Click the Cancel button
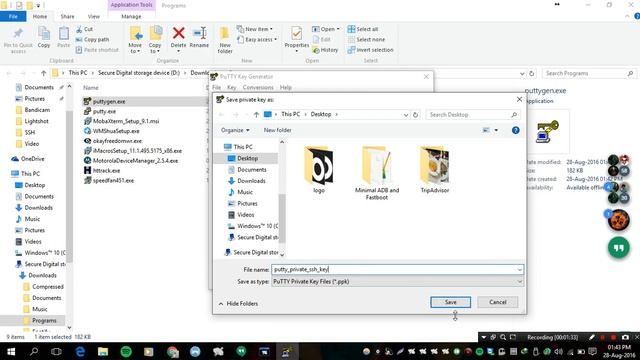 498,302
